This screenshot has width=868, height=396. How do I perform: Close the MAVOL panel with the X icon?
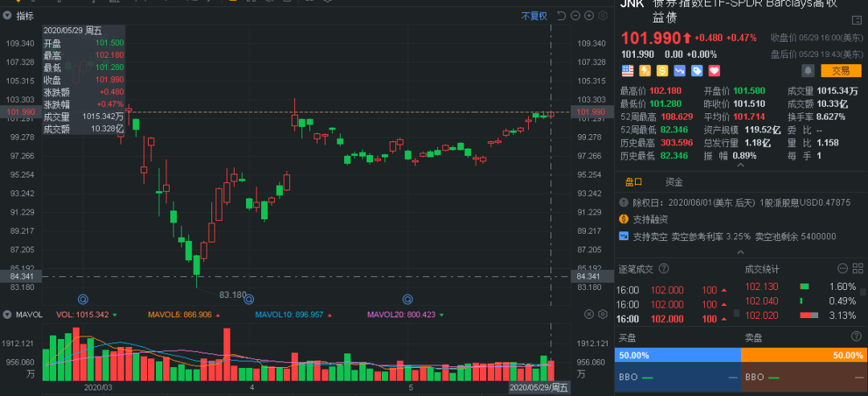point(589,315)
